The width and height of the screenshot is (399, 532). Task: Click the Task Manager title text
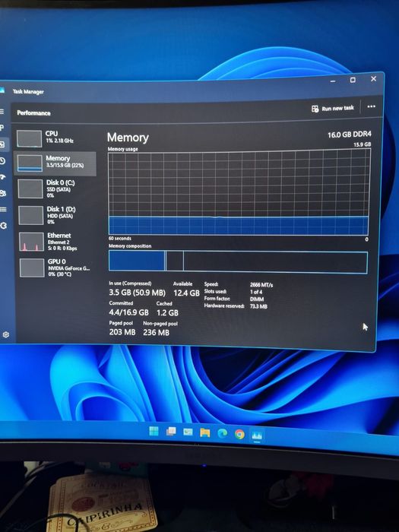coord(28,92)
